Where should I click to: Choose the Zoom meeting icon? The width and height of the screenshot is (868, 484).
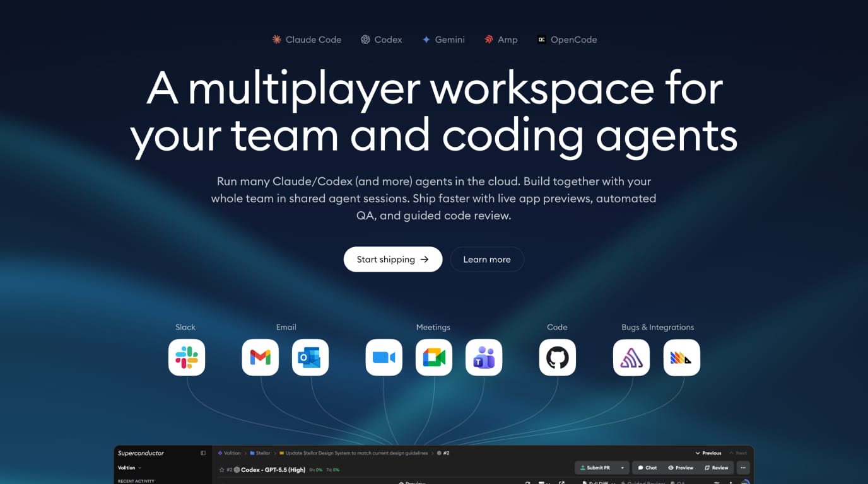click(x=384, y=357)
